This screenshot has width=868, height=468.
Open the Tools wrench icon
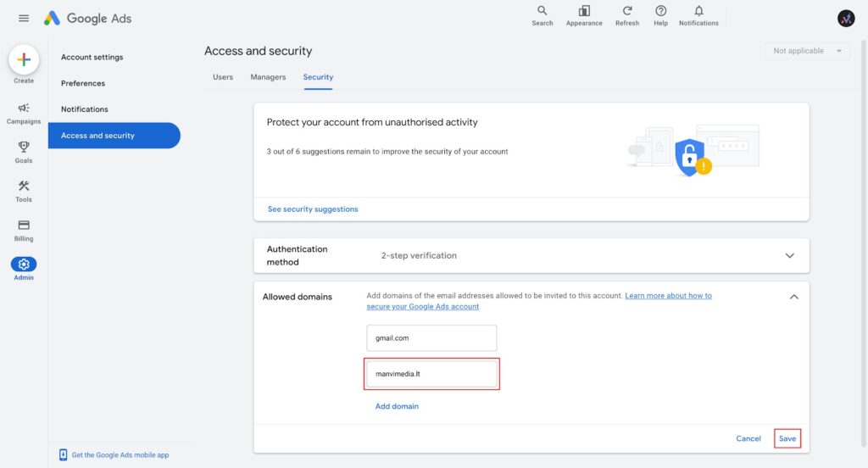click(x=24, y=186)
